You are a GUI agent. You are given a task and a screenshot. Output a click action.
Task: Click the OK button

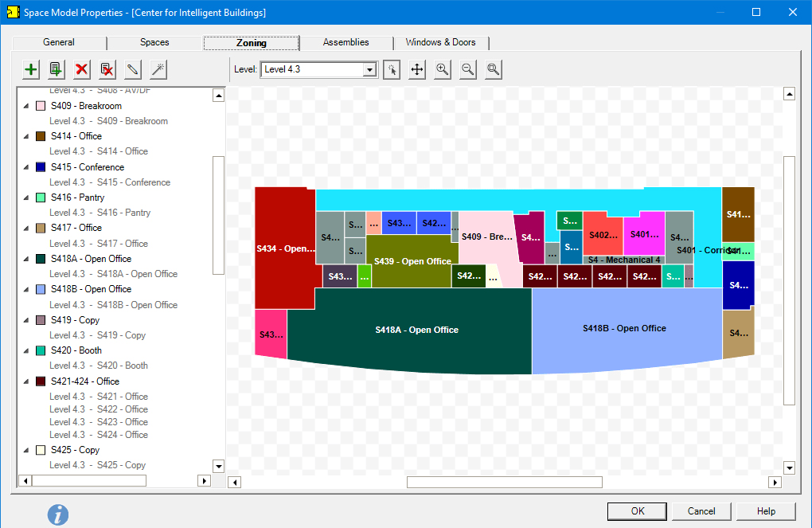pyautogui.click(x=637, y=510)
